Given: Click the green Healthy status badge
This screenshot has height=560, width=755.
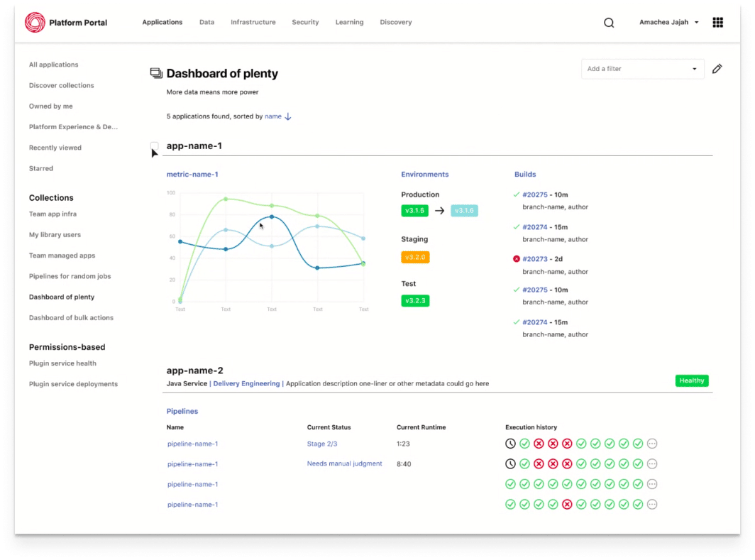Looking at the screenshot, I should coord(691,380).
